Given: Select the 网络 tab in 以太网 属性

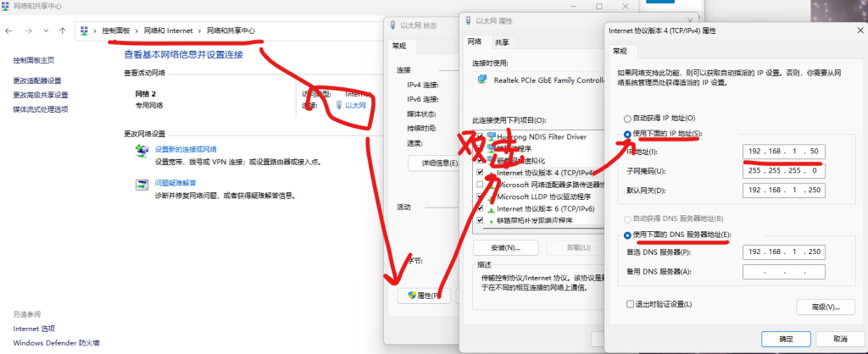Looking at the screenshot, I should coord(475,41).
